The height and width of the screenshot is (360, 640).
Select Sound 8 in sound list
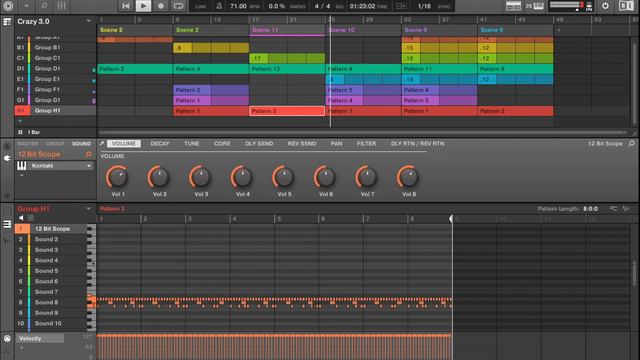[x=51, y=302]
